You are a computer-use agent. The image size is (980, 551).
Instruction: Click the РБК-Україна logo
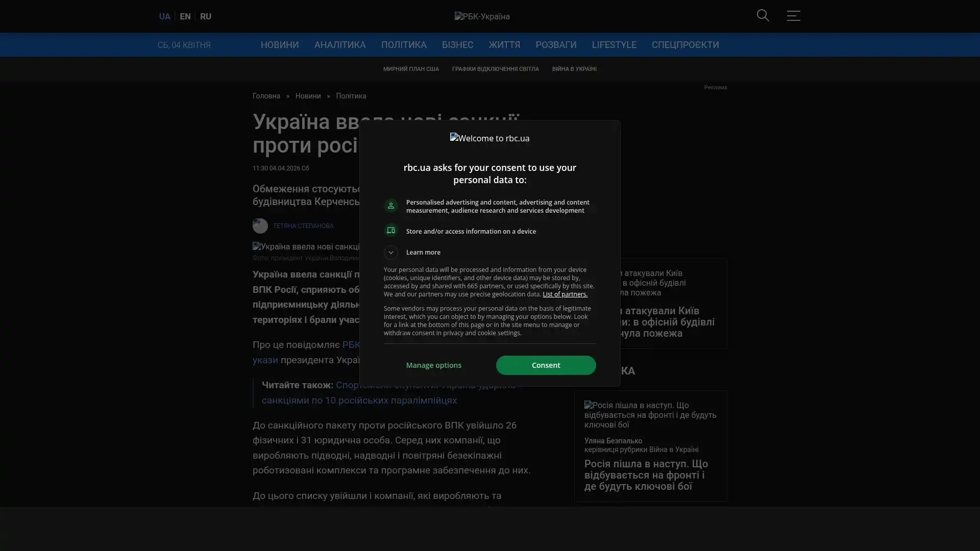[482, 16]
